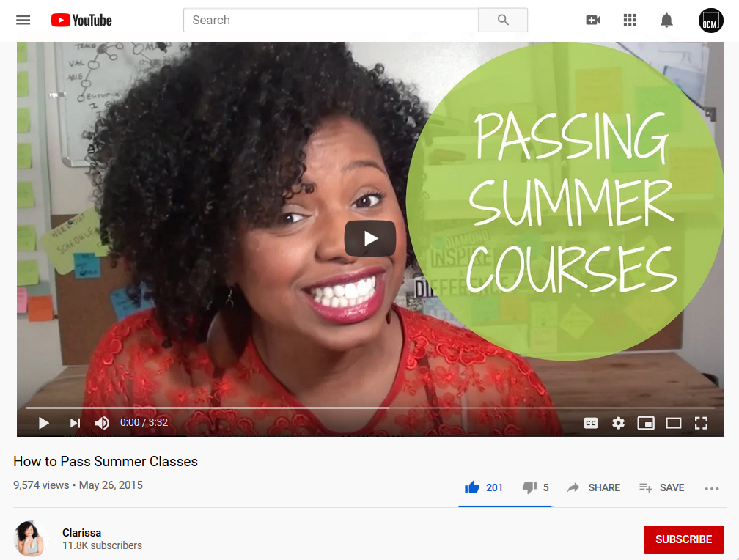Click the search magnifier button
The height and width of the screenshot is (560, 739).
(503, 21)
